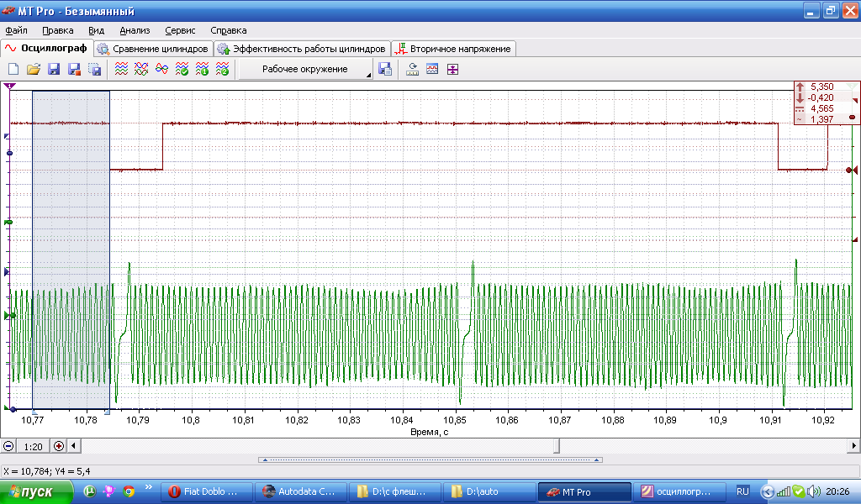
Task: Click the scrollbar right arrow
Action: coord(854,446)
